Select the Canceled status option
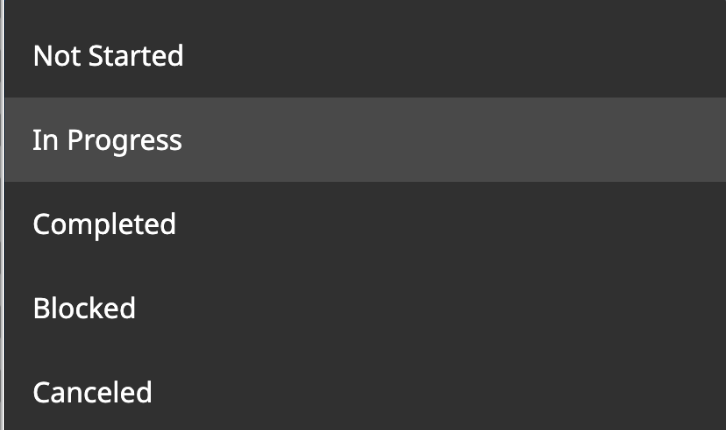The height and width of the screenshot is (430, 726). point(365,393)
